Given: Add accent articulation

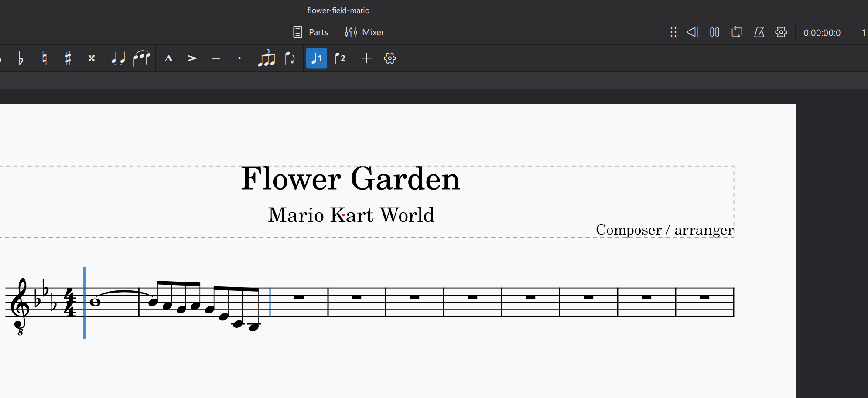Looking at the screenshot, I should coord(192,58).
